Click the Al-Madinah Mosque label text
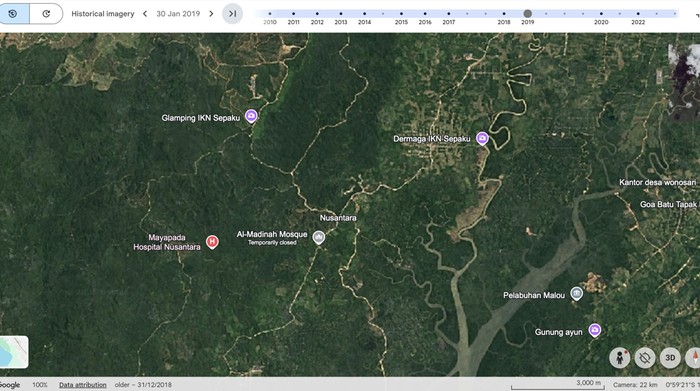The image size is (700, 391). (x=272, y=234)
